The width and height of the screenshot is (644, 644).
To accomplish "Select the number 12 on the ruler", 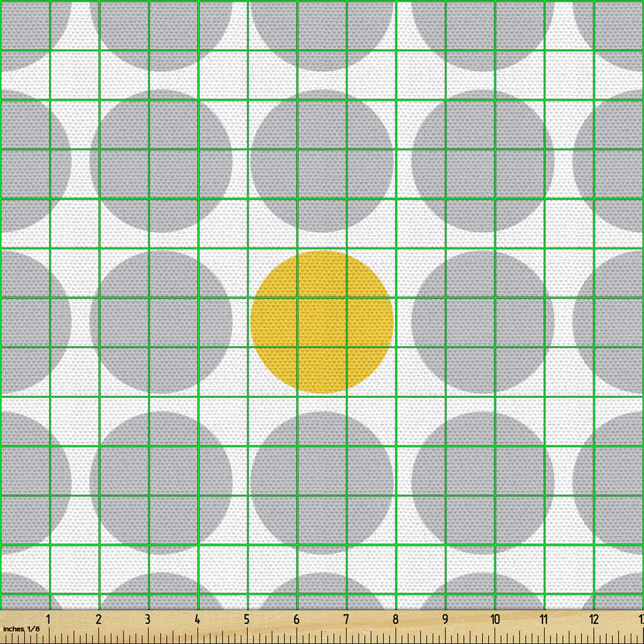I will click(x=594, y=620).
